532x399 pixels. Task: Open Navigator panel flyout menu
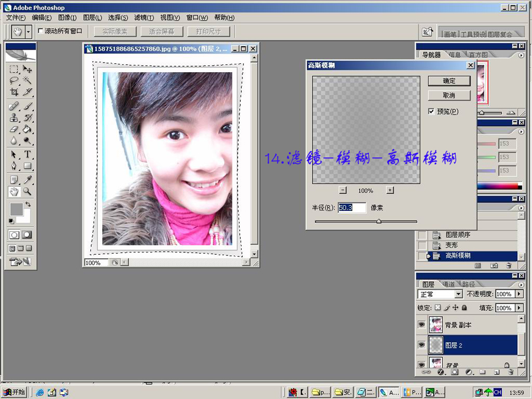[x=521, y=55]
